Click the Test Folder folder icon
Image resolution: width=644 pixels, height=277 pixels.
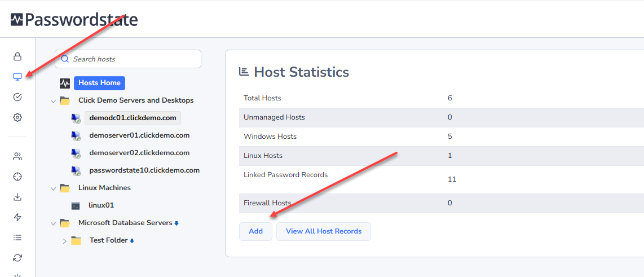(x=76, y=240)
